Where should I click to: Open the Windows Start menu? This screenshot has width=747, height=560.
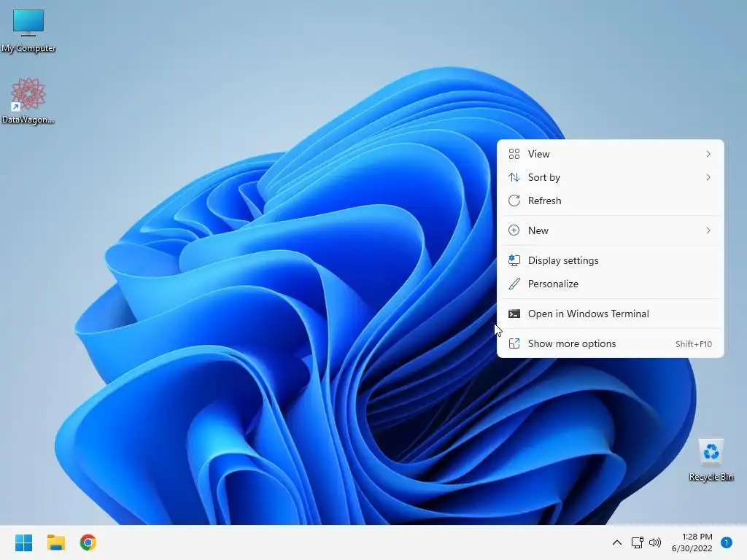tap(24, 542)
